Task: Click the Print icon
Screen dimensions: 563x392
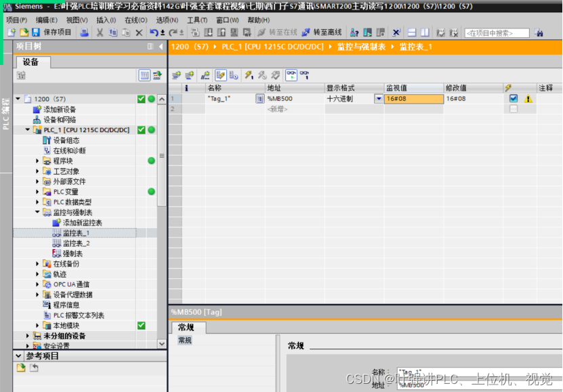Action: pyautogui.click(x=85, y=32)
